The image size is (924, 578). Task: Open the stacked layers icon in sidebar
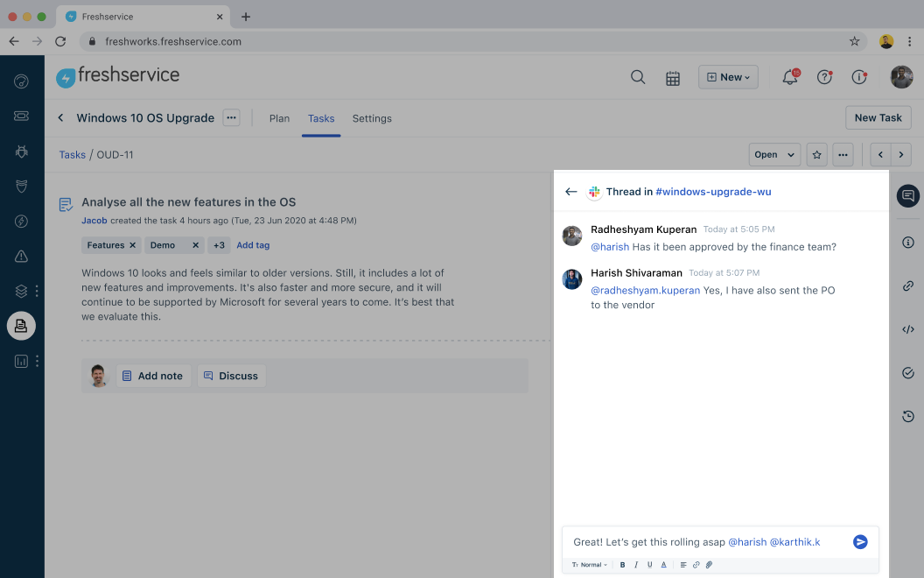tap(21, 291)
